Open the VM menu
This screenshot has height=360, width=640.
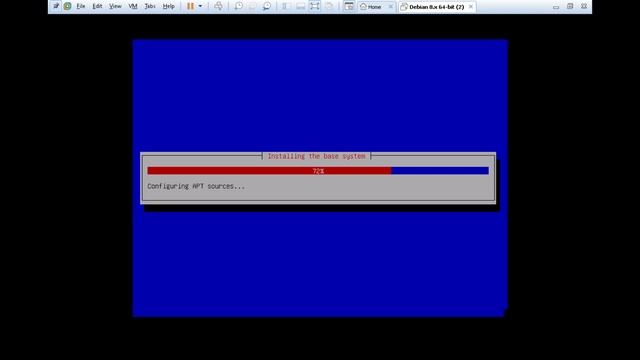point(133,7)
